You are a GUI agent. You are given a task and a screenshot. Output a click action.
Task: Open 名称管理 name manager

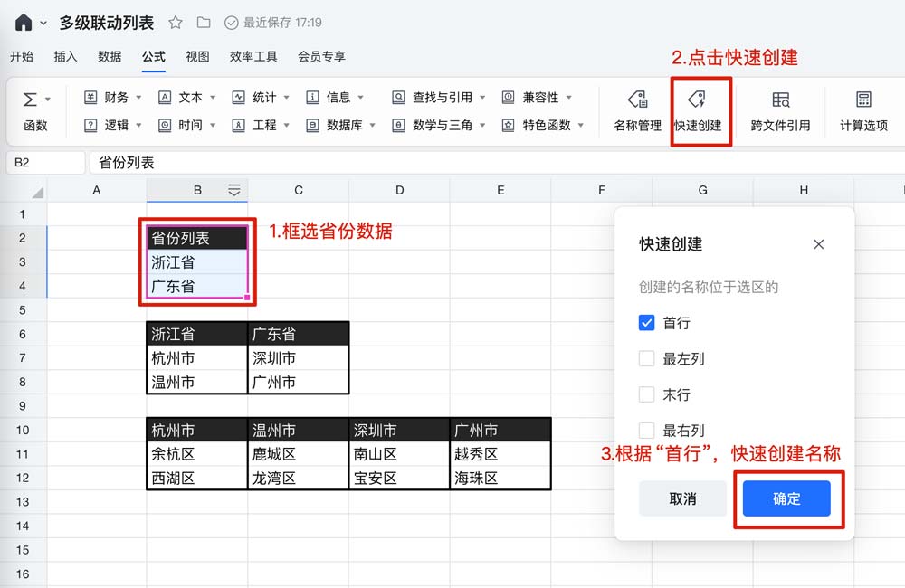click(637, 110)
